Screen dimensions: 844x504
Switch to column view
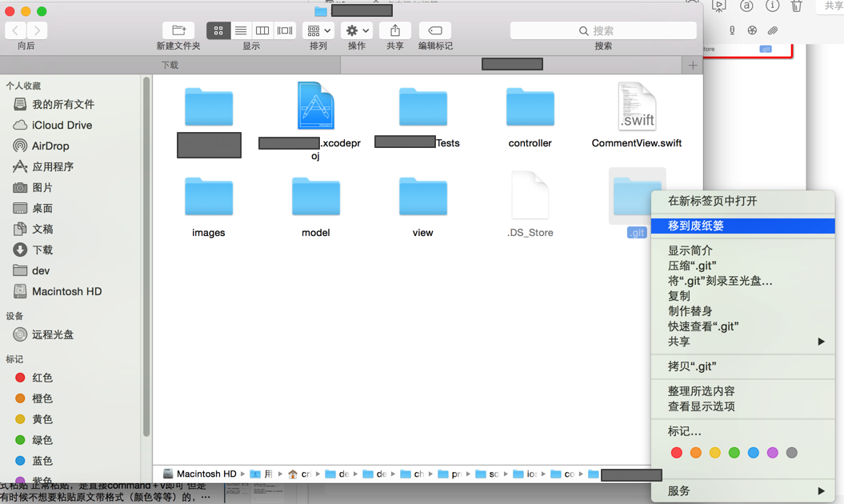point(262,30)
